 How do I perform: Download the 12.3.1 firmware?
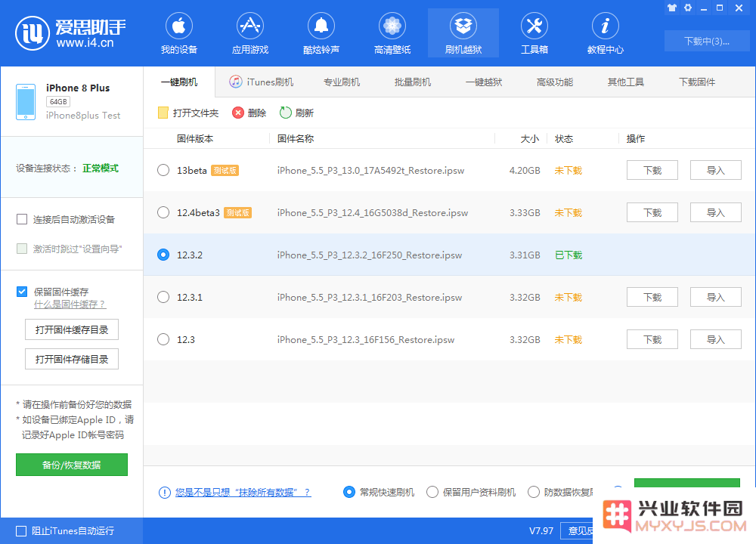652,297
